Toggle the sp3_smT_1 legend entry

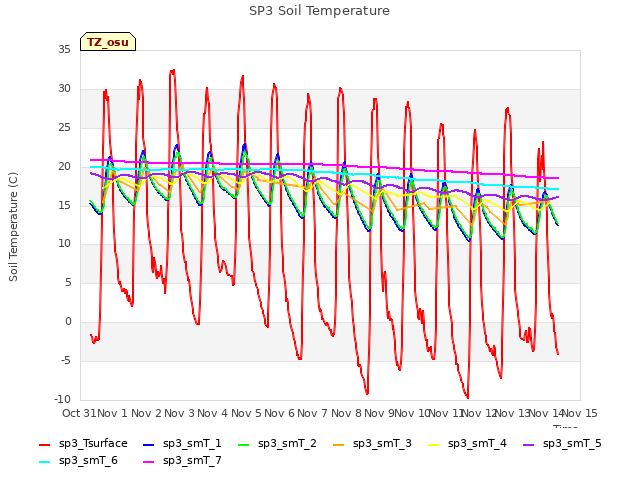pos(182,444)
